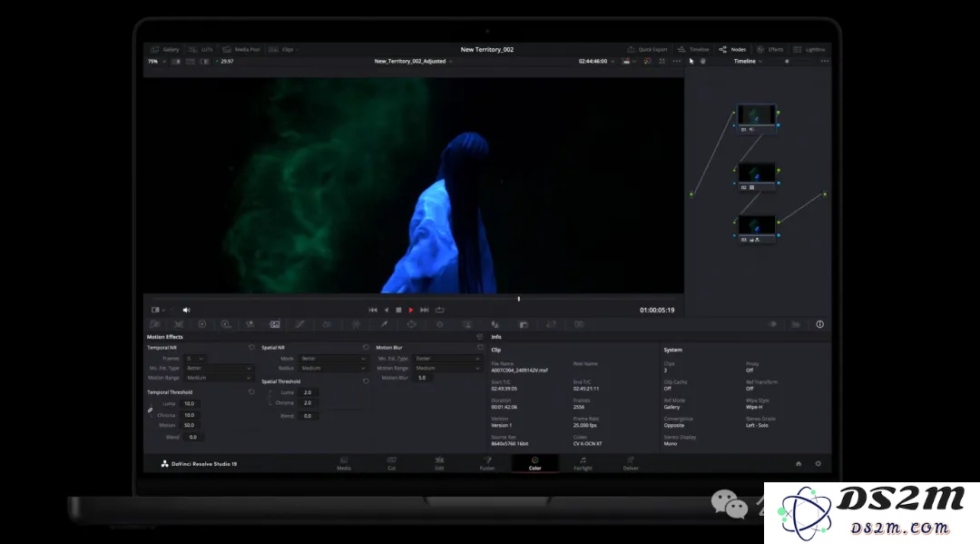Reset Spatial NR settings
This screenshot has height=544, width=980.
point(366,348)
